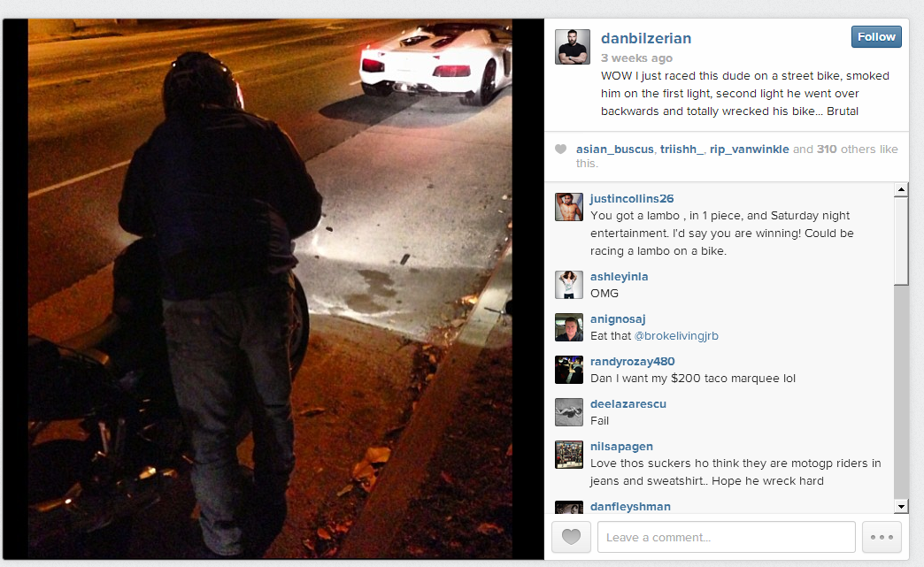Open danbilzerian's profile avatar
Viewport: 924px width, 567px height.
click(573, 47)
